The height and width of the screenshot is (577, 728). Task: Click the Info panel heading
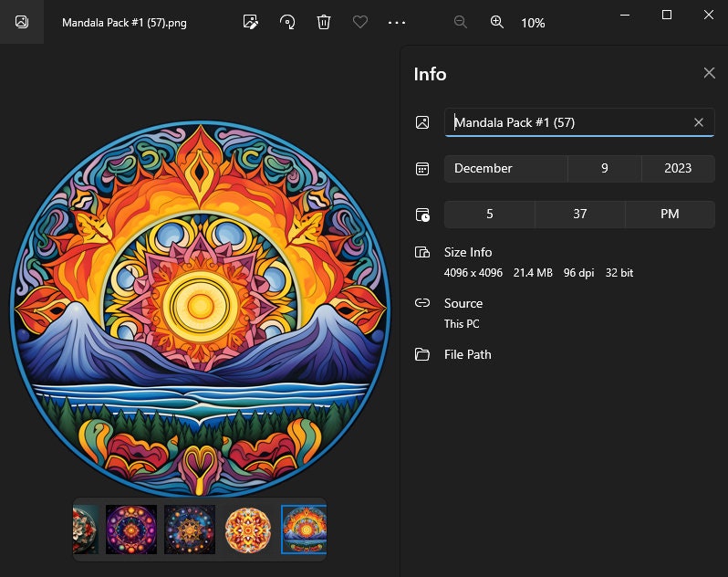(x=430, y=74)
